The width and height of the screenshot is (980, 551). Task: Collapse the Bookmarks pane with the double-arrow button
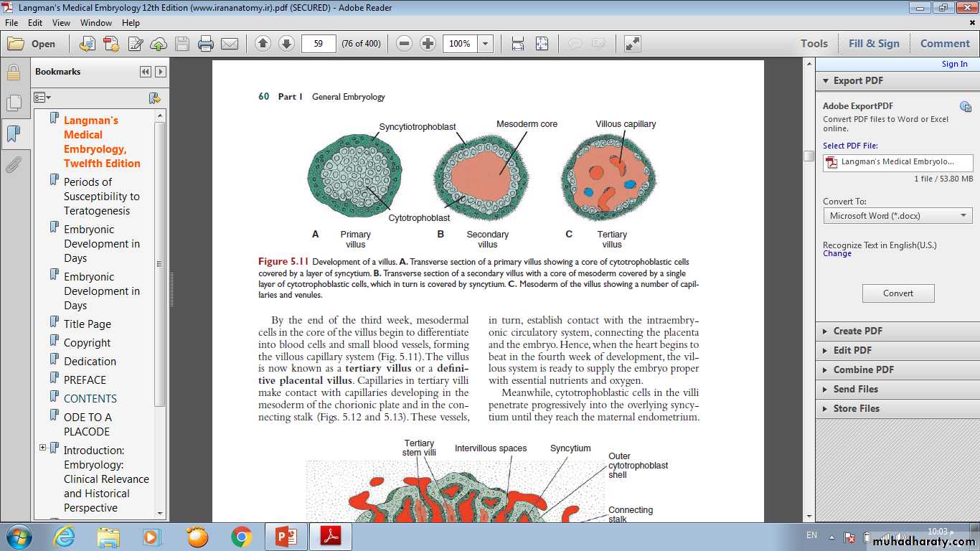point(146,72)
